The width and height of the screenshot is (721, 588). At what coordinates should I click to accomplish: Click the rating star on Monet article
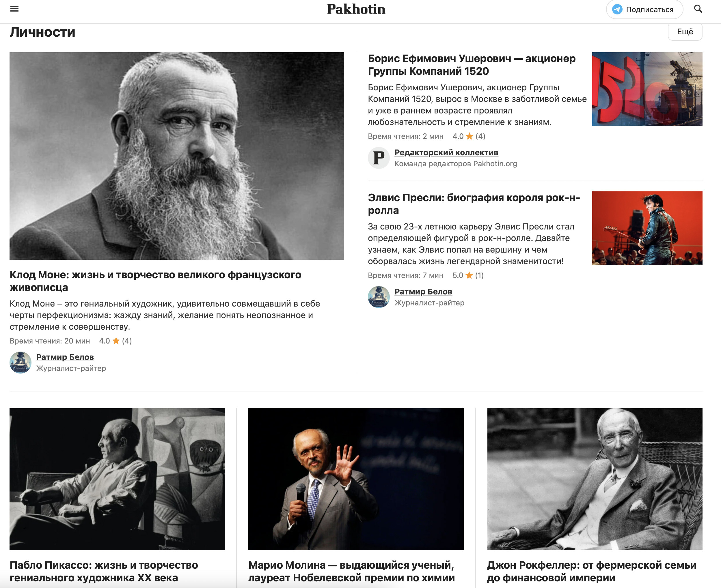coord(116,341)
